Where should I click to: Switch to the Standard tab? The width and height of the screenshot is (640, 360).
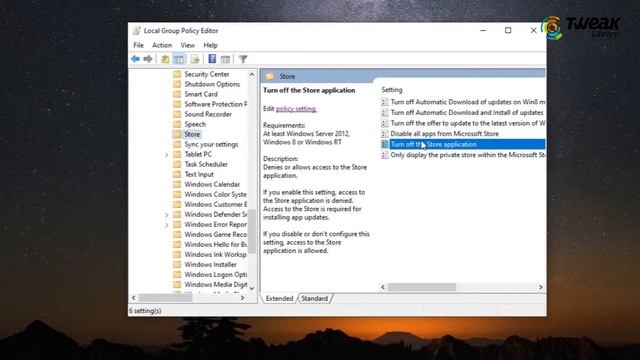click(315, 299)
